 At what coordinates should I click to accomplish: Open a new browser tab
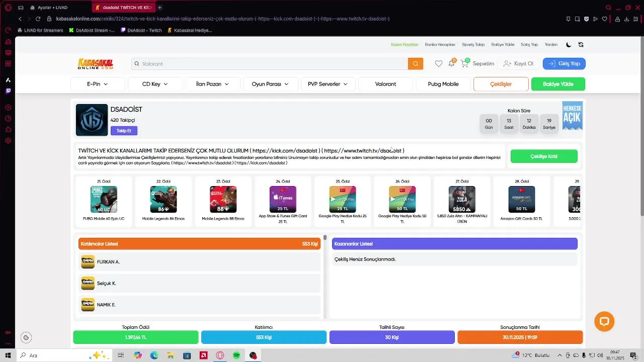[x=160, y=8]
